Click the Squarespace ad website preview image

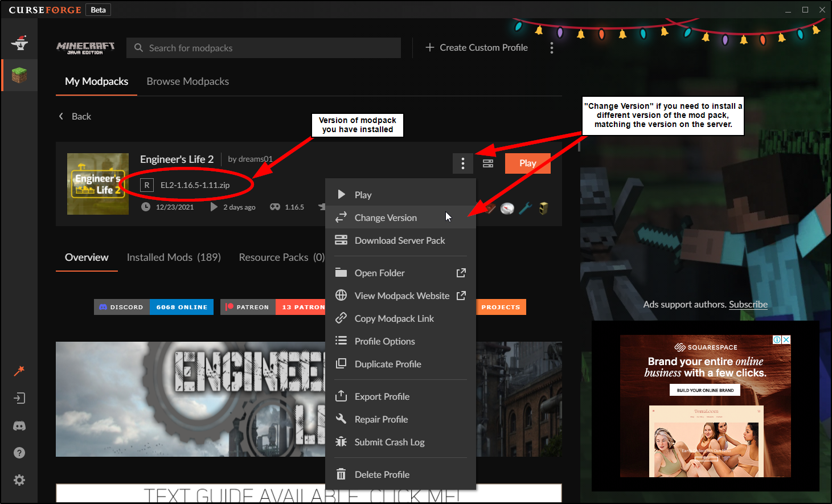tap(706, 441)
